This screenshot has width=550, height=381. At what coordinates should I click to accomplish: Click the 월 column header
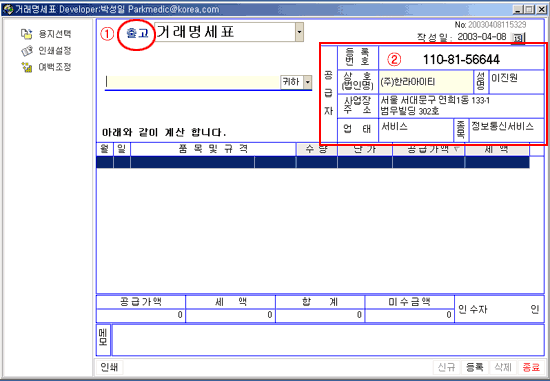click(x=105, y=149)
